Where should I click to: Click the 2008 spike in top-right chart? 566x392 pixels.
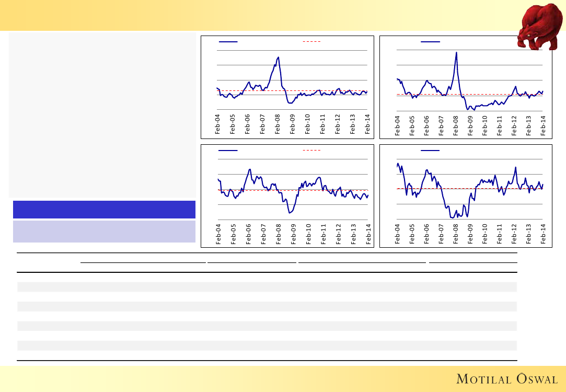tap(456, 53)
